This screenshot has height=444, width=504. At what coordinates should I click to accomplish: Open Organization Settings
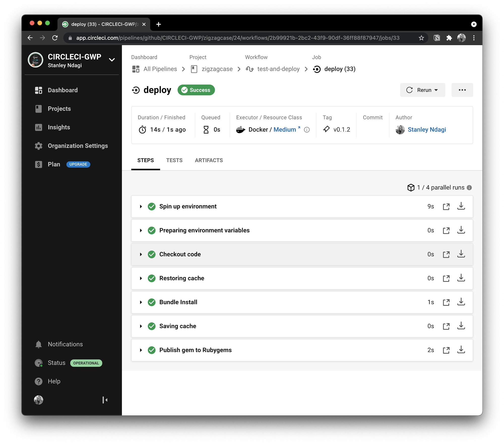click(x=78, y=146)
